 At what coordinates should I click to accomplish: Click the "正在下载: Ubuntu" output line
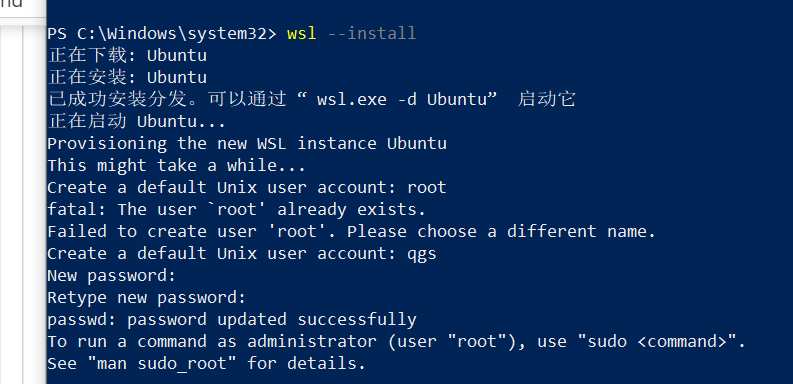click(x=127, y=55)
